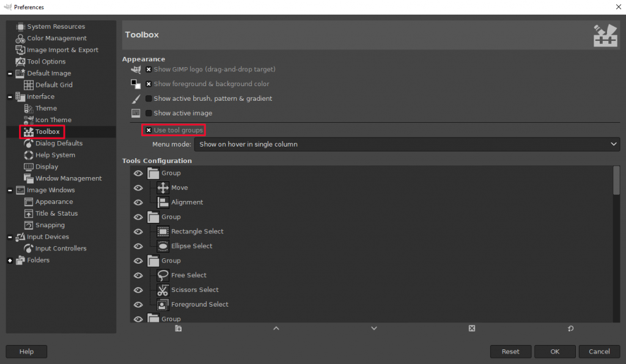
Task: Reset tool order and visibility
Action: (570, 329)
